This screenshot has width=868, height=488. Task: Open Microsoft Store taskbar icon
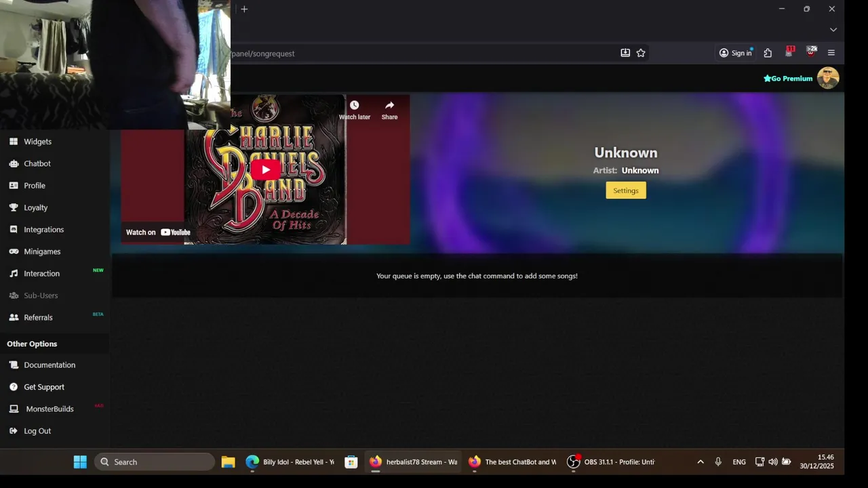pos(351,462)
